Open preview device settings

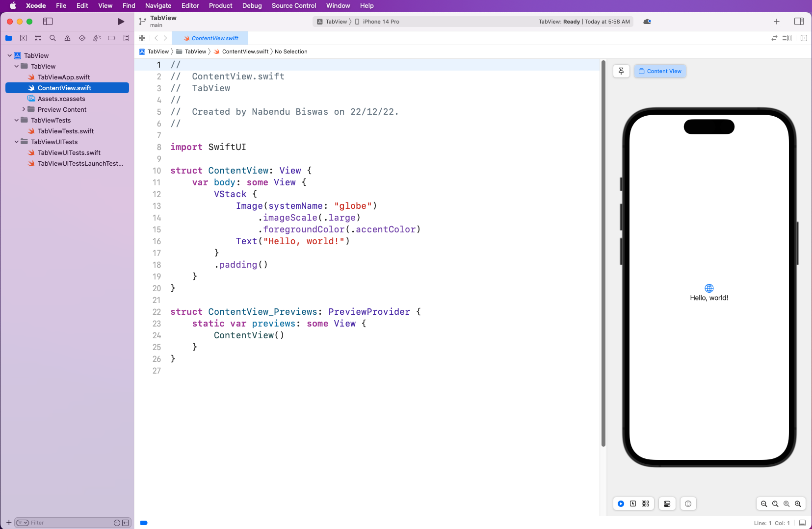688,504
